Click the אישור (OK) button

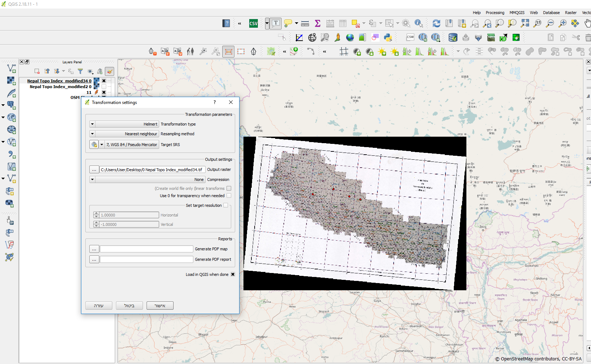click(160, 306)
